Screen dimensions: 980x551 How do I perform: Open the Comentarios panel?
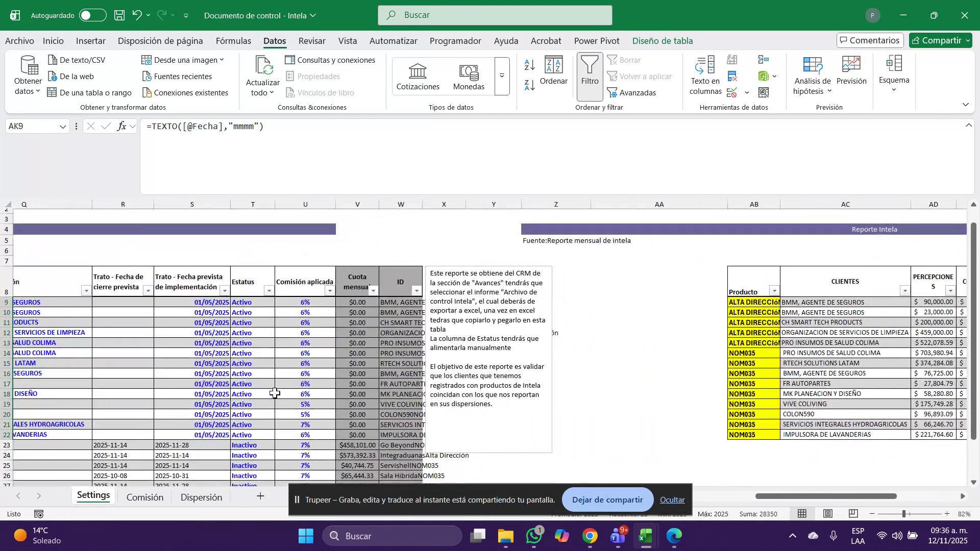[870, 40]
